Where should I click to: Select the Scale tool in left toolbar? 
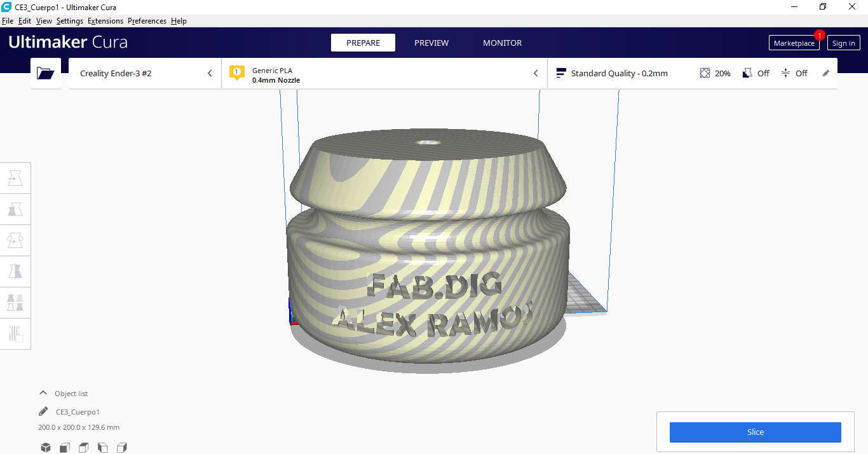pyautogui.click(x=15, y=209)
